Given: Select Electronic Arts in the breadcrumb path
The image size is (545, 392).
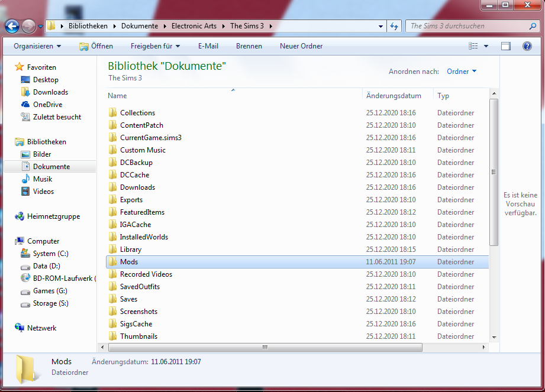Looking at the screenshot, I should [194, 26].
